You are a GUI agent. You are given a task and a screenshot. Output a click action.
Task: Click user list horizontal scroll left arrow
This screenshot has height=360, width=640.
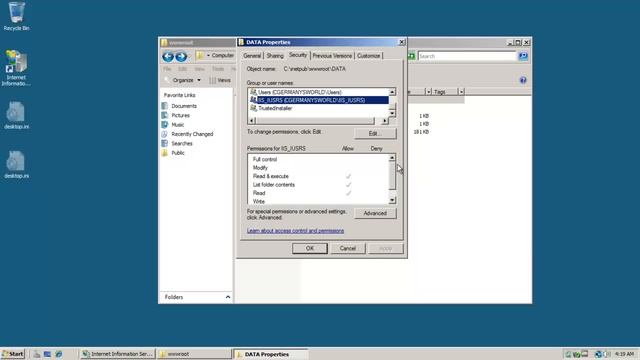pyautogui.click(x=251, y=120)
